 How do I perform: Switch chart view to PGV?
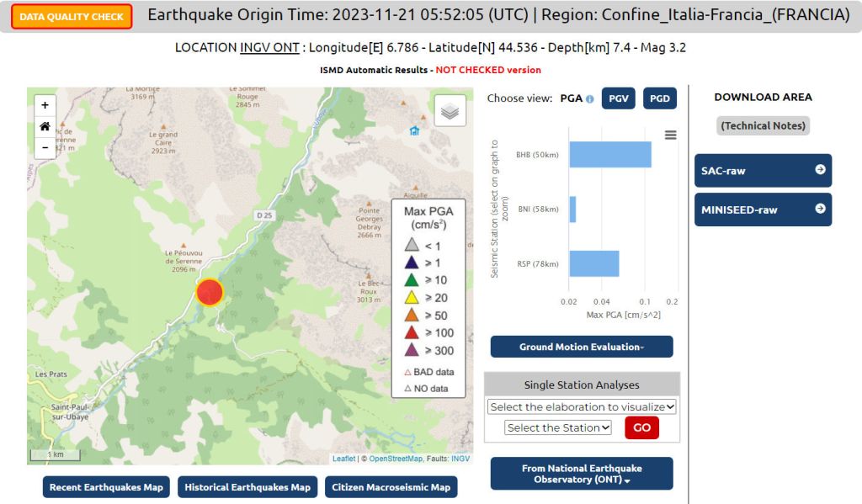(619, 98)
